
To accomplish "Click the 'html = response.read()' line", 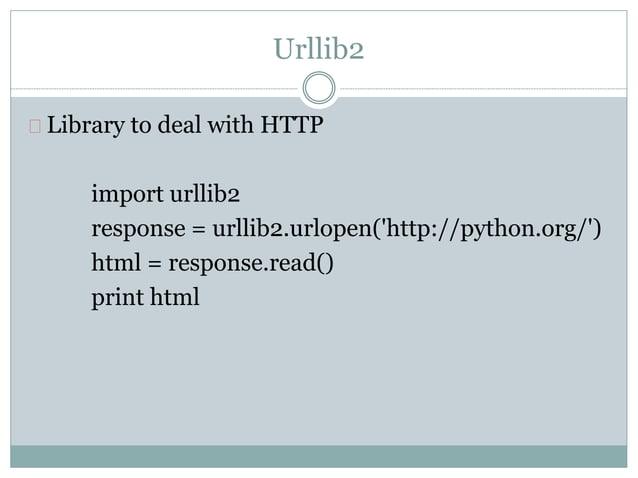I will point(212,263).
